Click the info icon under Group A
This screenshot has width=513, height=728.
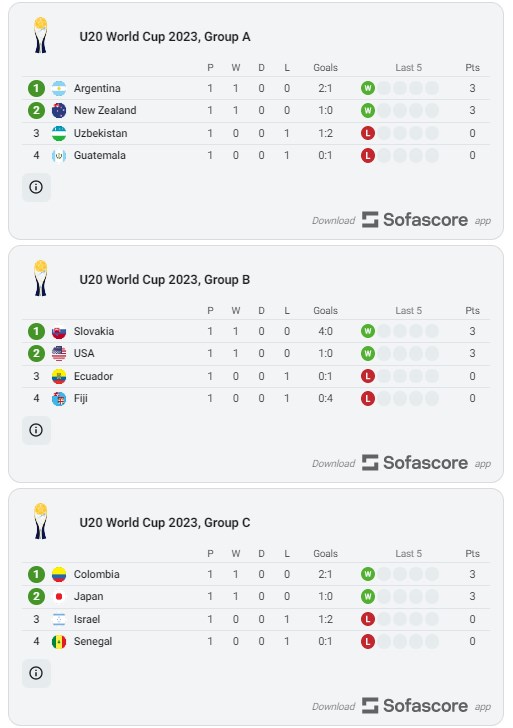click(36, 187)
